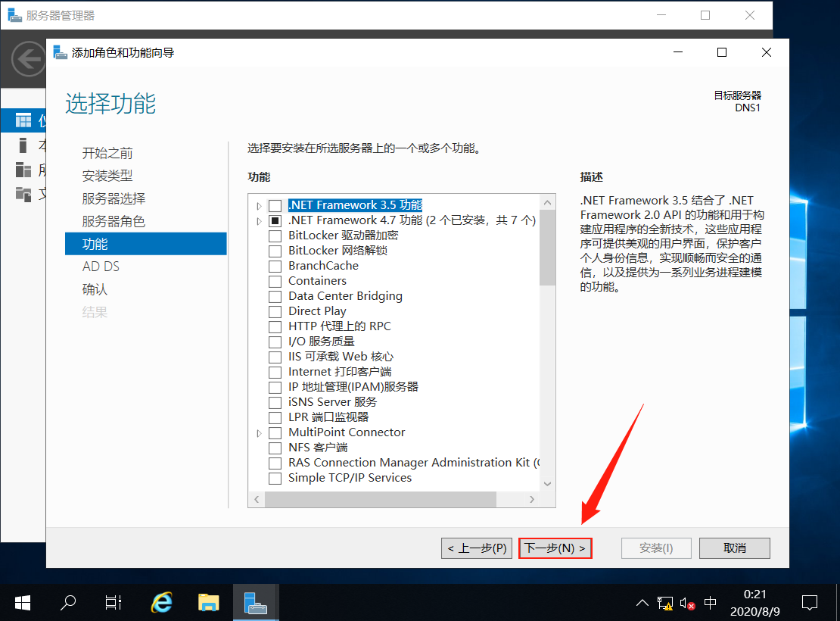Image resolution: width=840 pixels, height=621 pixels.
Task: Go to 服务器选择 wizard step
Action: tap(114, 199)
